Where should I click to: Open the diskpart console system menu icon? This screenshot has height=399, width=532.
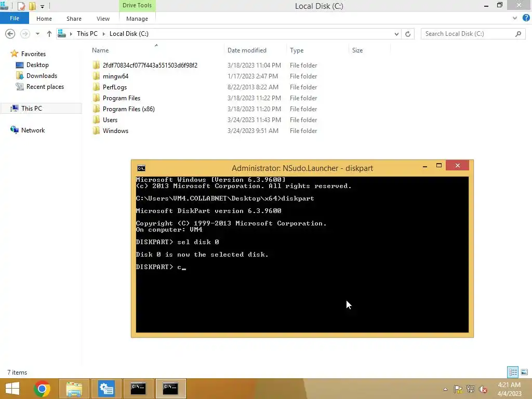(141, 168)
